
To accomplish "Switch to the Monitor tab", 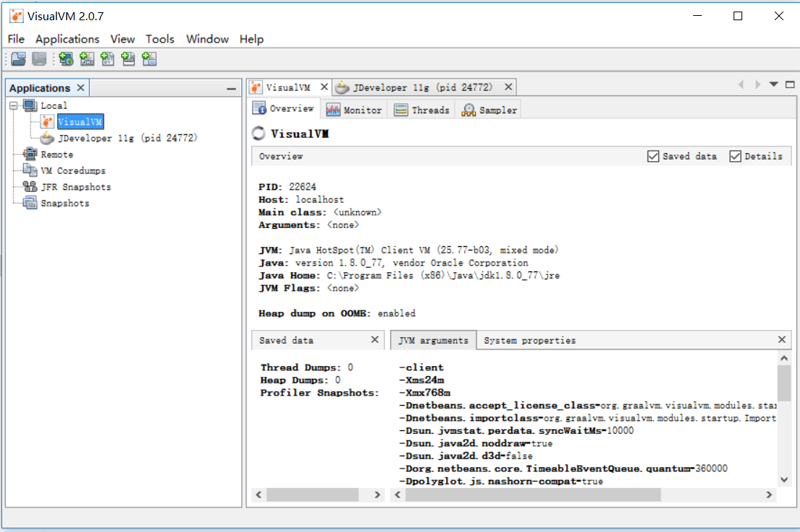I will click(x=354, y=110).
